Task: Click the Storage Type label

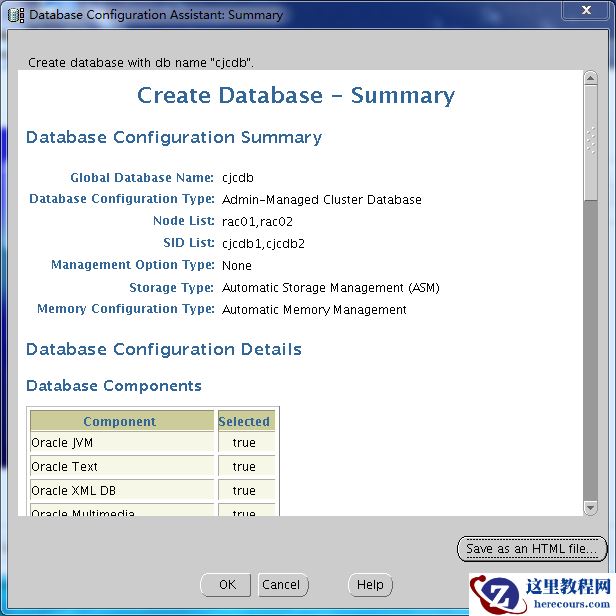Action: [171, 288]
